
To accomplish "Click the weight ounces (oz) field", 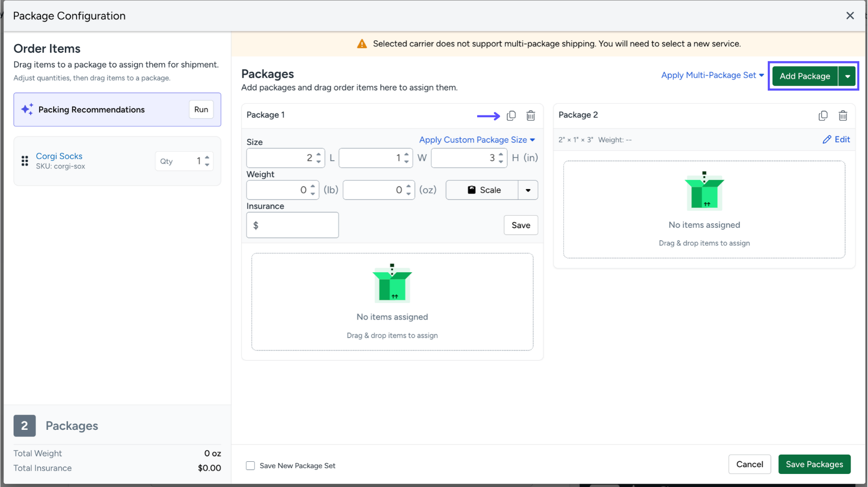I will coord(379,190).
